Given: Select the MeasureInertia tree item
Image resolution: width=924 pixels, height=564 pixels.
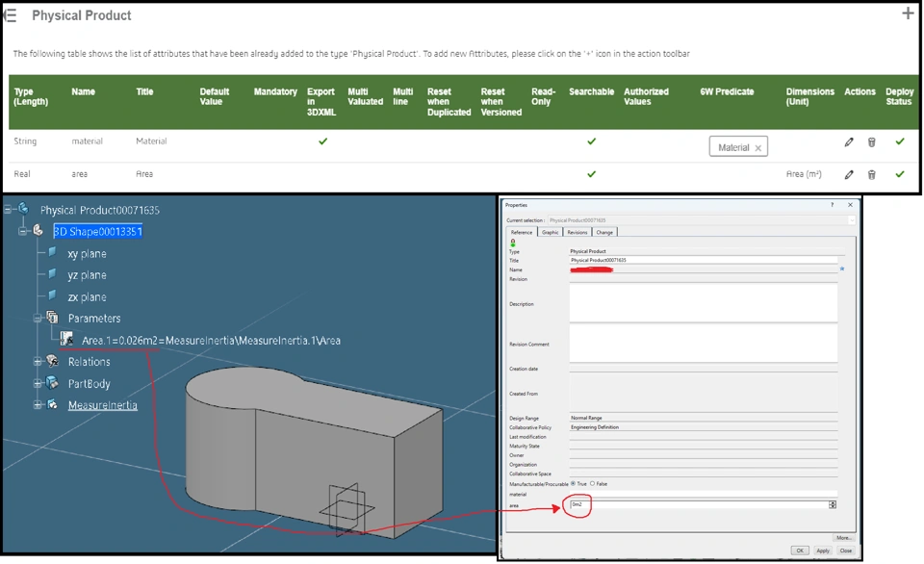Looking at the screenshot, I should pyautogui.click(x=102, y=405).
